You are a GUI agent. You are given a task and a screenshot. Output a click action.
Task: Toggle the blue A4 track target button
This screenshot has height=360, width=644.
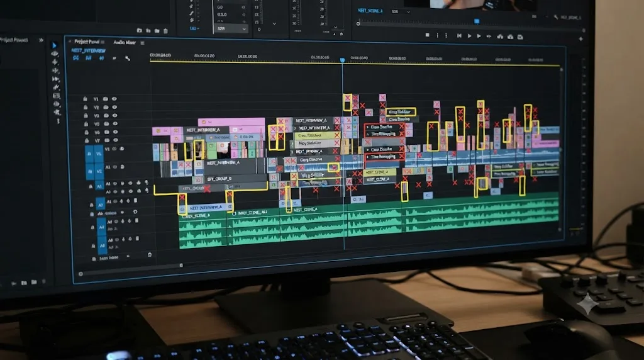tap(101, 227)
